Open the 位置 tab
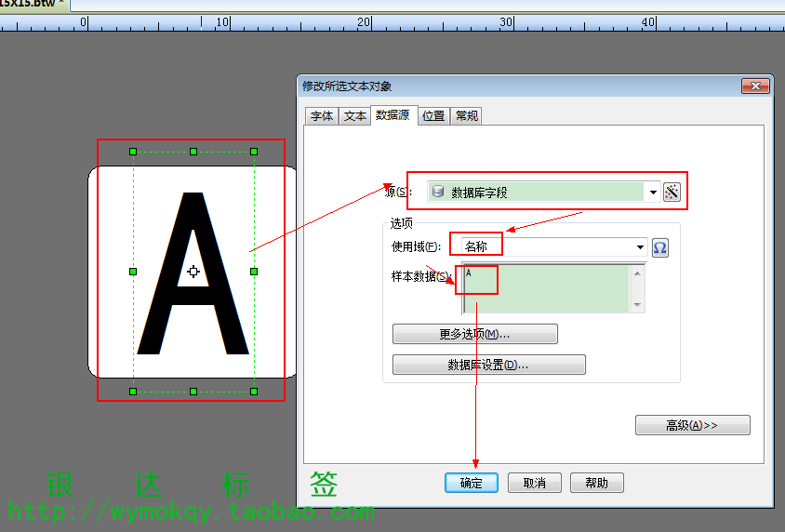 point(433,116)
